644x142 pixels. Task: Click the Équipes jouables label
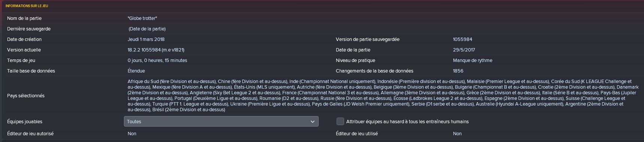tap(25, 122)
